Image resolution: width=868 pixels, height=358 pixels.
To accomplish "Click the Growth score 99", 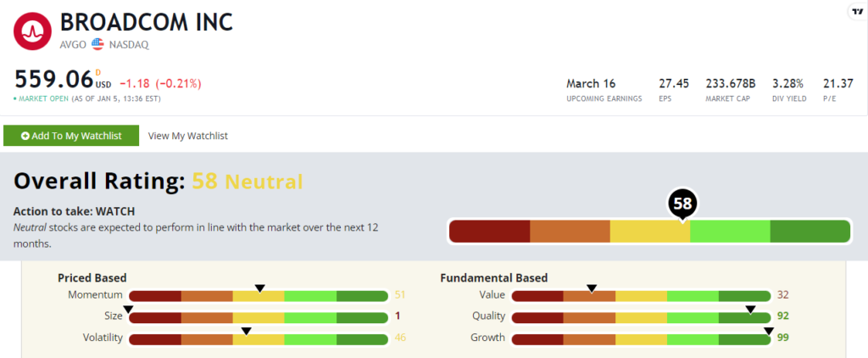I will pyautogui.click(x=782, y=338).
